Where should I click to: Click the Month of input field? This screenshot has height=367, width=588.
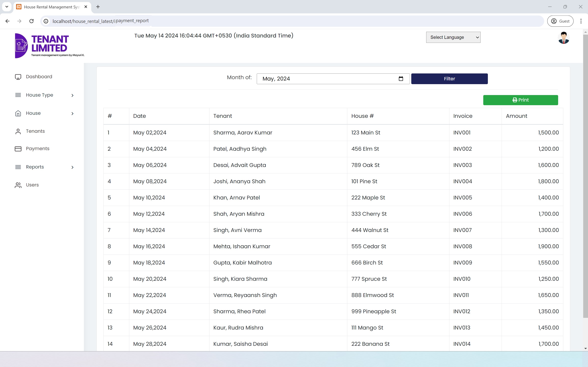(x=333, y=79)
